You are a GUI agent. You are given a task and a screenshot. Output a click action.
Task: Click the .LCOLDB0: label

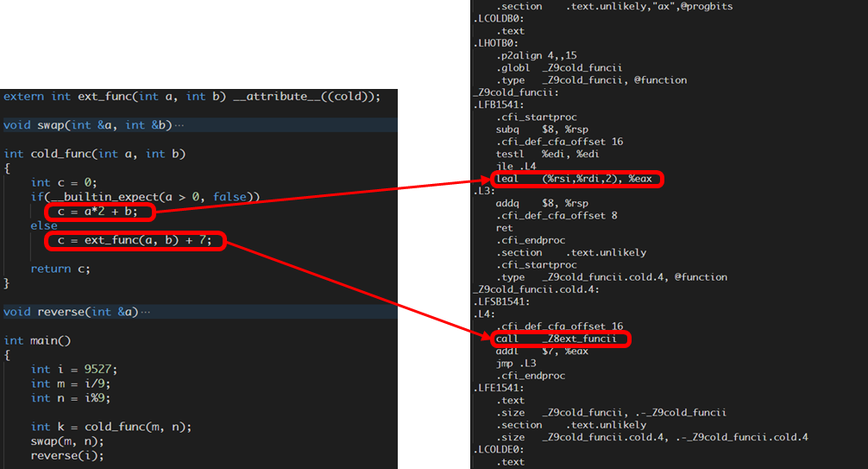point(499,19)
